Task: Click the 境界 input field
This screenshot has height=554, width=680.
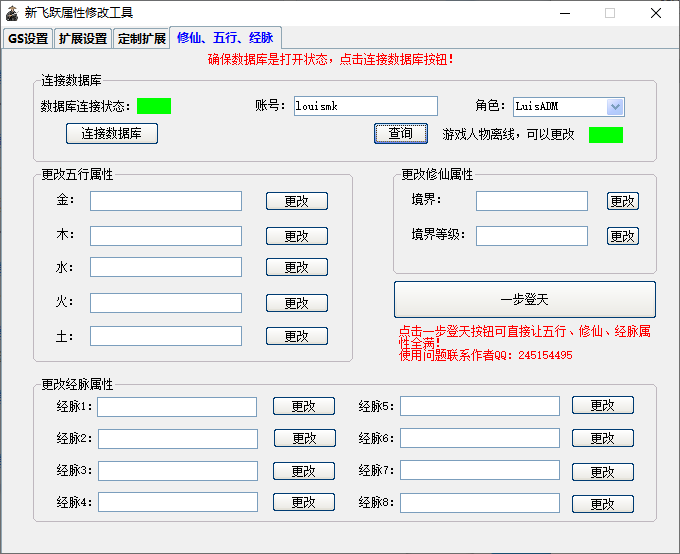Action: (531, 201)
